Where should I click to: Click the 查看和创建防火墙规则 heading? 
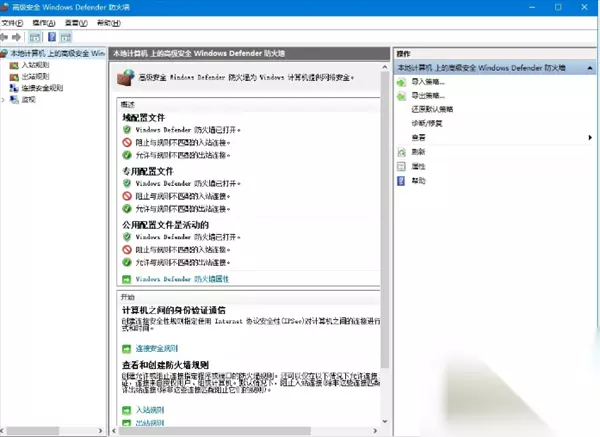[x=165, y=365]
